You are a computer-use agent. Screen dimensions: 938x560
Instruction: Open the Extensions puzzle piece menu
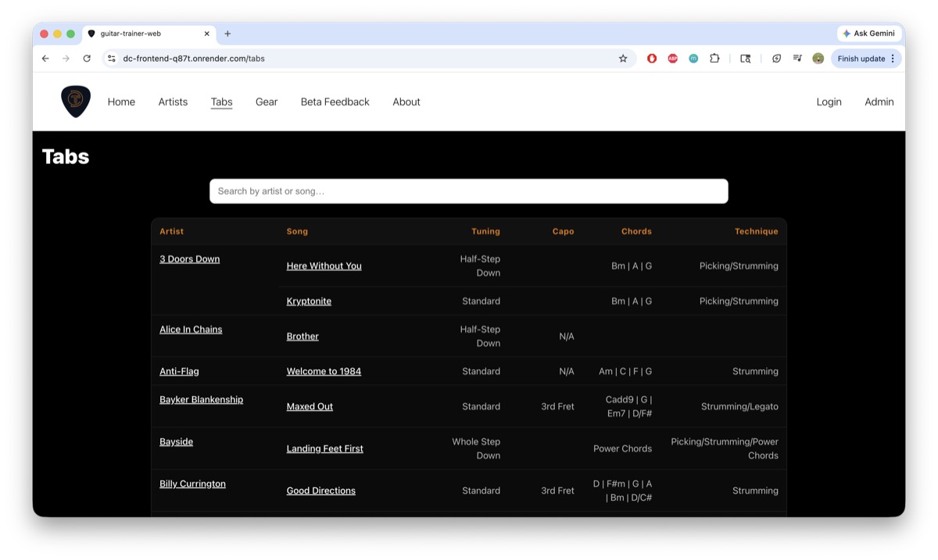(714, 59)
